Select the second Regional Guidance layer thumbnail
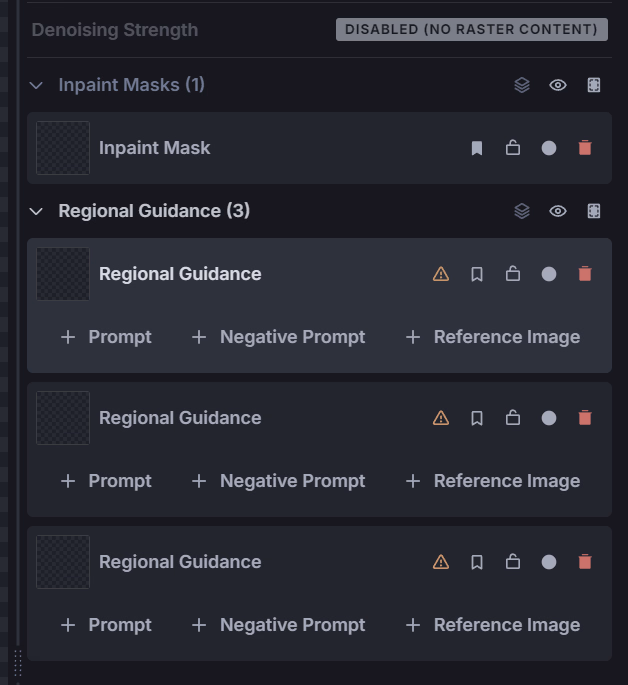The image size is (628, 685). (x=63, y=418)
